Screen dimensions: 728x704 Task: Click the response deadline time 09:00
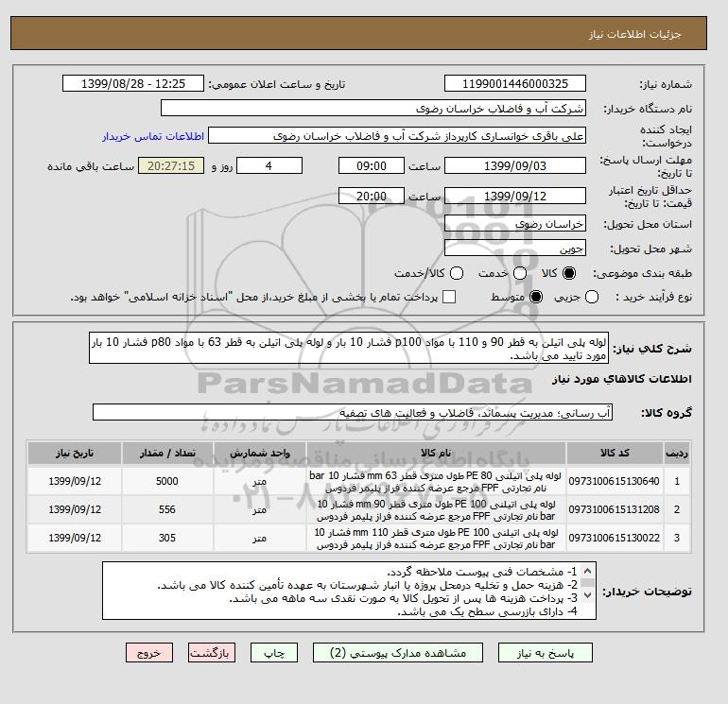pyautogui.click(x=372, y=165)
